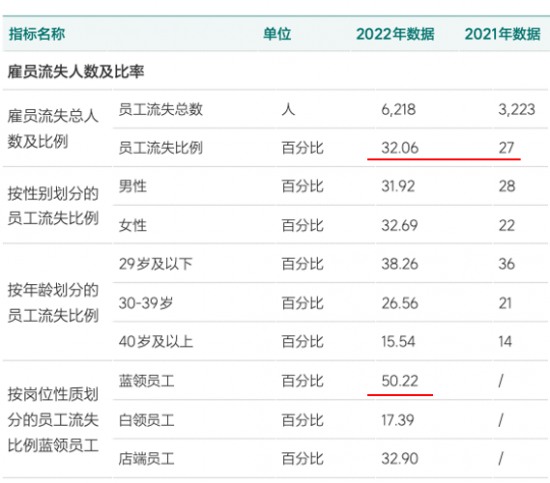Click the 员工流失比例 row label
Viewport: 550px width, 483px height.
[x=161, y=148]
